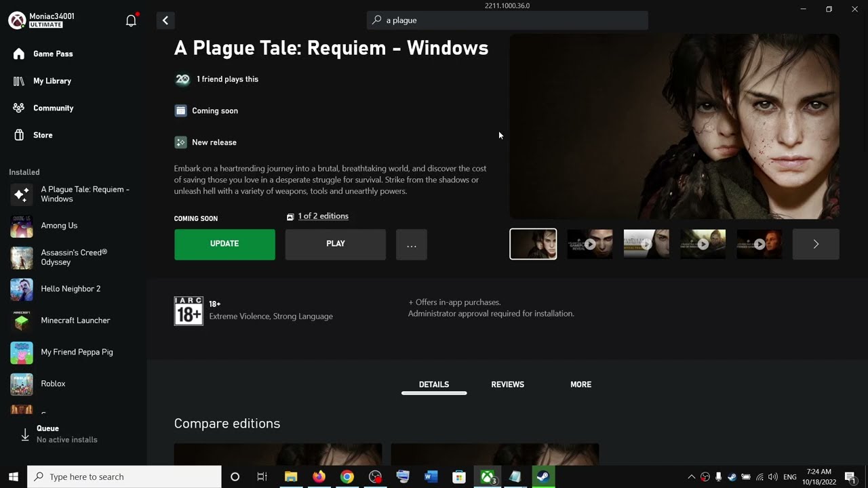
Task: Click the Windows taskbar search box
Action: point(124,476)
